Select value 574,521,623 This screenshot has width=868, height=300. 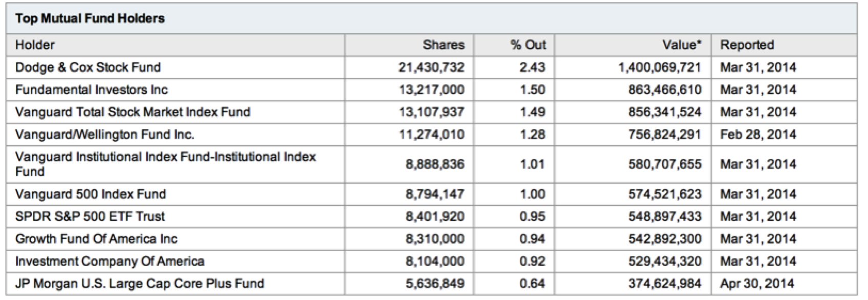click(665, 195)
